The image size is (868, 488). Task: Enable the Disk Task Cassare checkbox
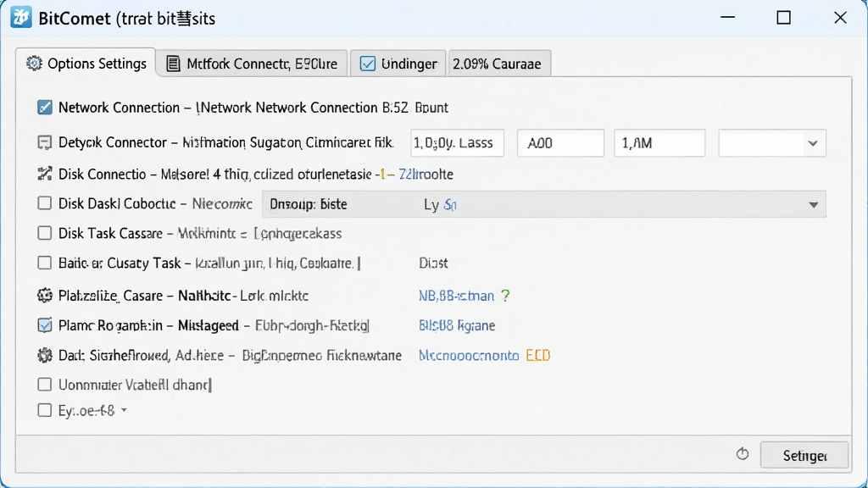44,233
